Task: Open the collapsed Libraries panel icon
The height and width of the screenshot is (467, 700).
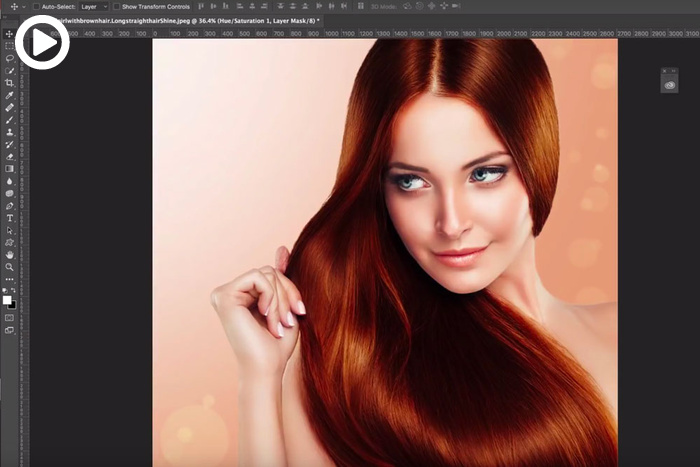Action: 669,85
